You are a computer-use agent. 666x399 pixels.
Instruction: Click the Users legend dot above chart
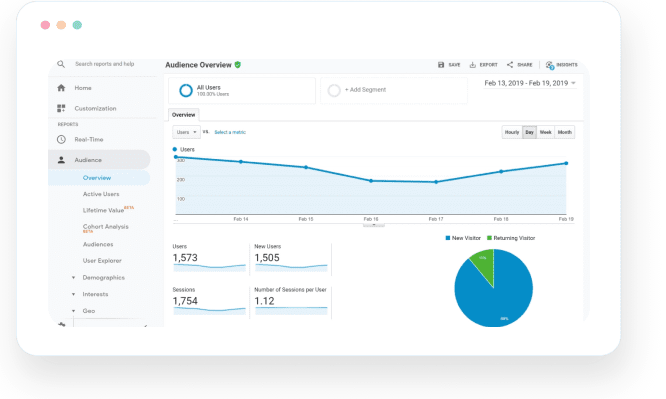(x=175, y=150)
